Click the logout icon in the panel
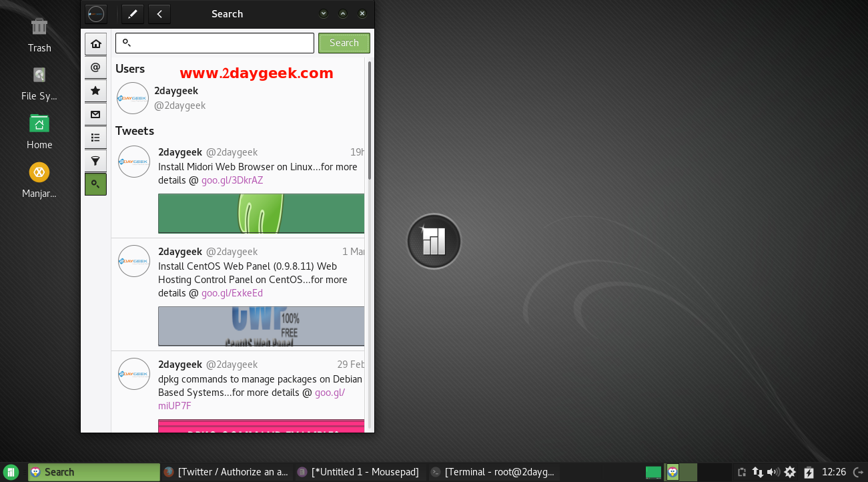Viewport: 868px width, 482px height. tap(858, 472)
